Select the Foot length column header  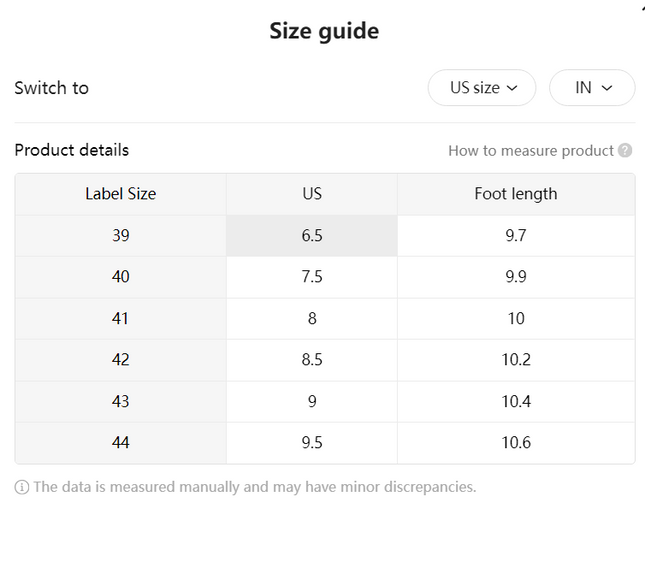coord(516,194)
